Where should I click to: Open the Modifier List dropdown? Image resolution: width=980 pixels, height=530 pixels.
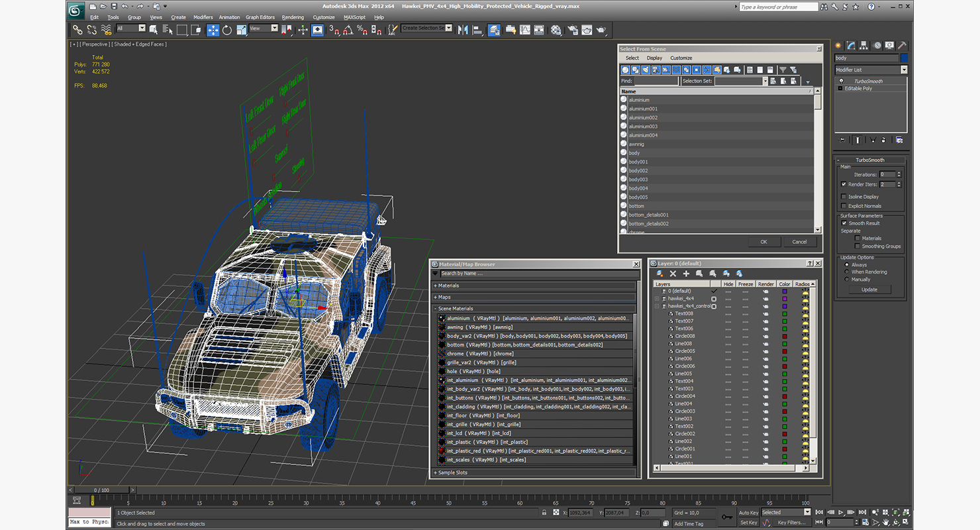871,70
